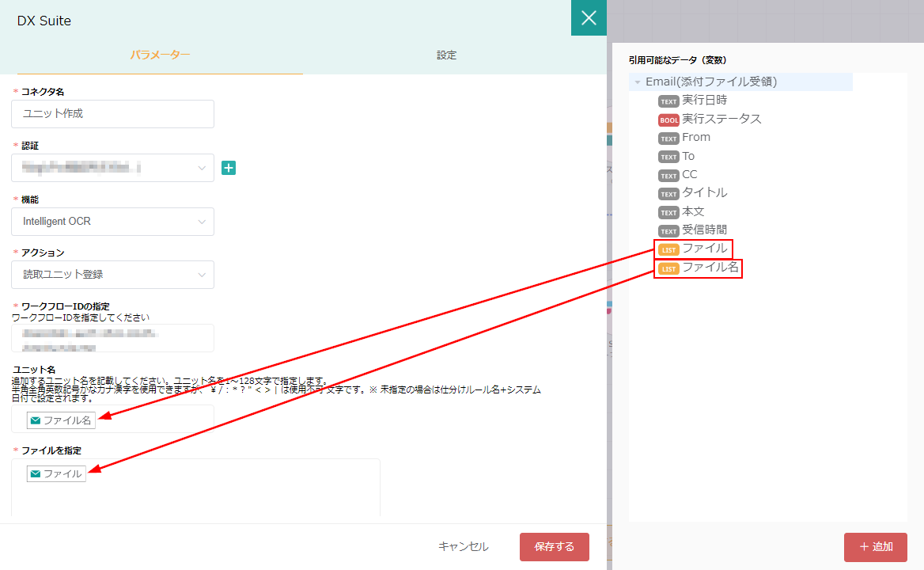Open the 認証 dropdown
The height and width of the screenshot is (570, 924).
(x=112, y=168)
